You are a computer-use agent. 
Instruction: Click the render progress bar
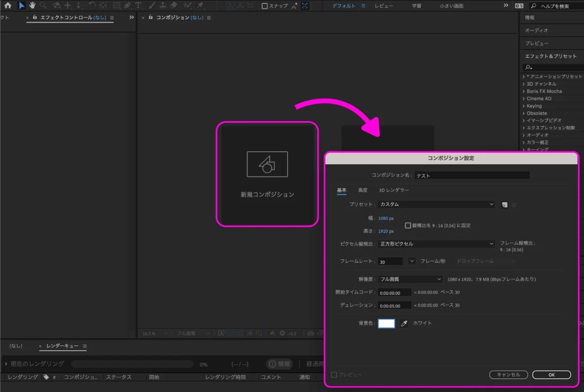click(132, 364)
